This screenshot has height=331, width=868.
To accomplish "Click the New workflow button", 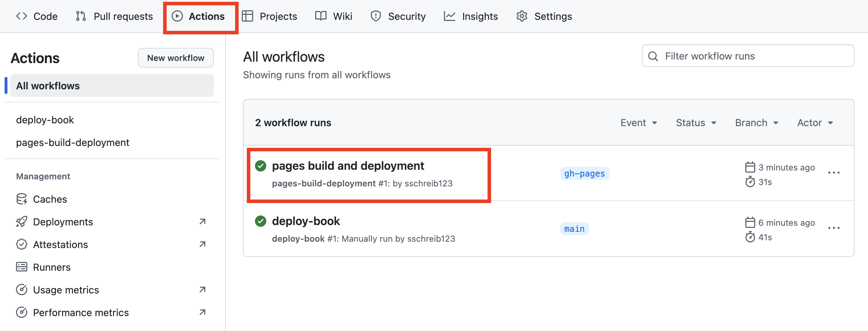I will click(x=176, y=57).
